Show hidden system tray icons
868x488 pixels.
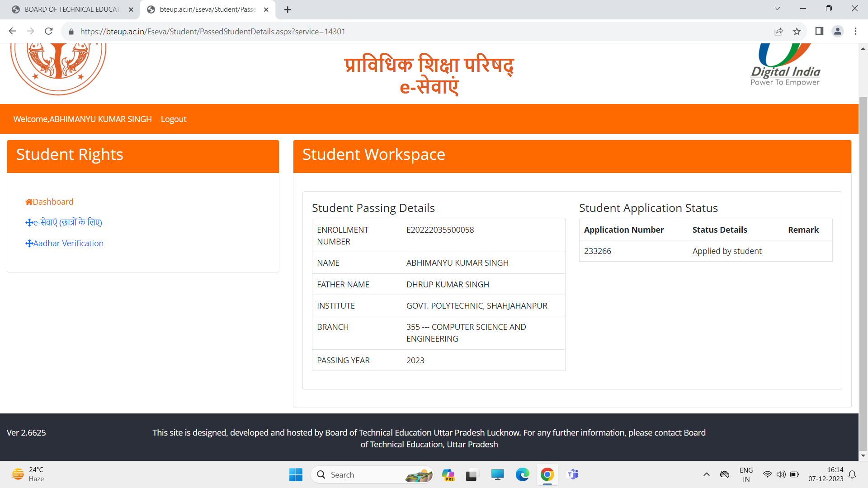click(x=706, y=474)
